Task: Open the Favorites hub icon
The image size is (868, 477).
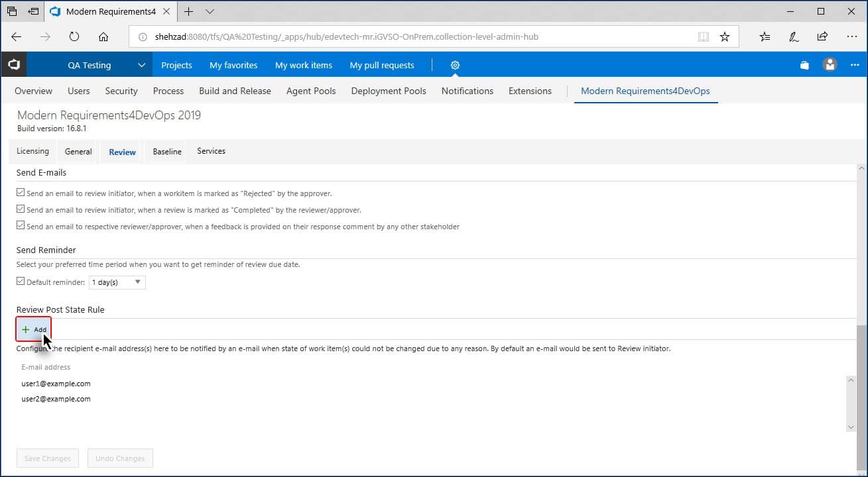Action: tap(765, 37)
